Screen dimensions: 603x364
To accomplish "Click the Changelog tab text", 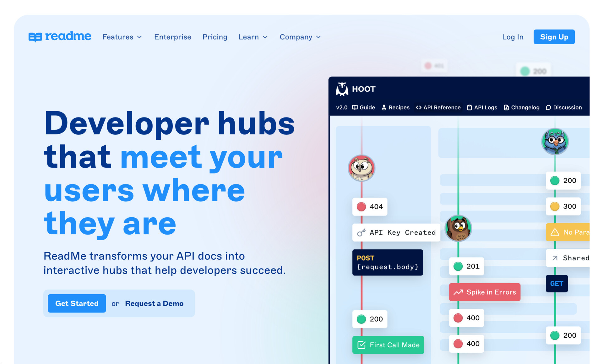I will (x=525, y=107).
